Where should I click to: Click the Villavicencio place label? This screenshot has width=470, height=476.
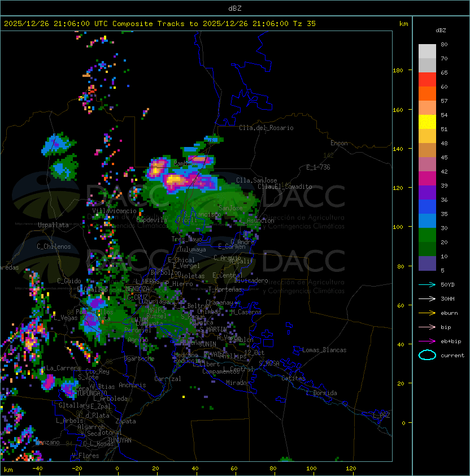pos(114,211)
